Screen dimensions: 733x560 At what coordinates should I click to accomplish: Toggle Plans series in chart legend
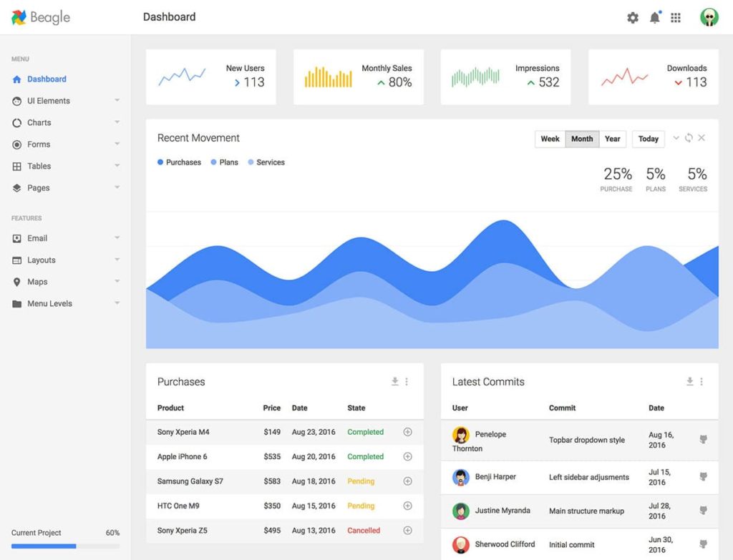tap(224, 162)
